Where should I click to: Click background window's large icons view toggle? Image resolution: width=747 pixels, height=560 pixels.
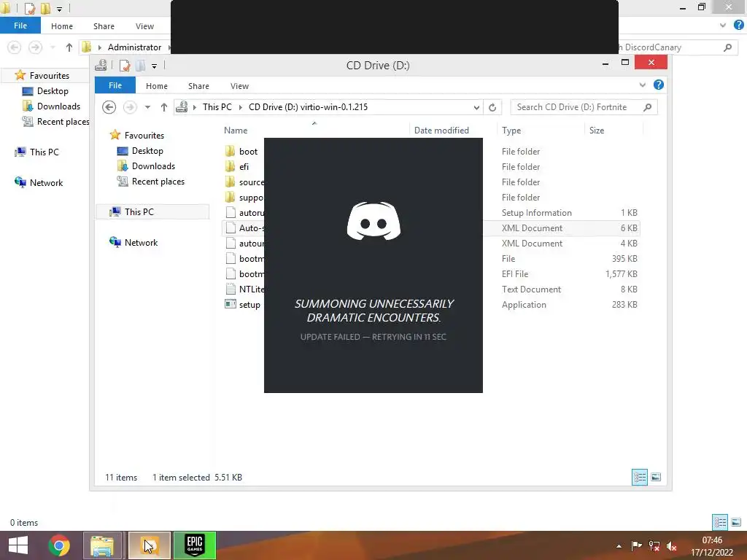pos(736,522)
